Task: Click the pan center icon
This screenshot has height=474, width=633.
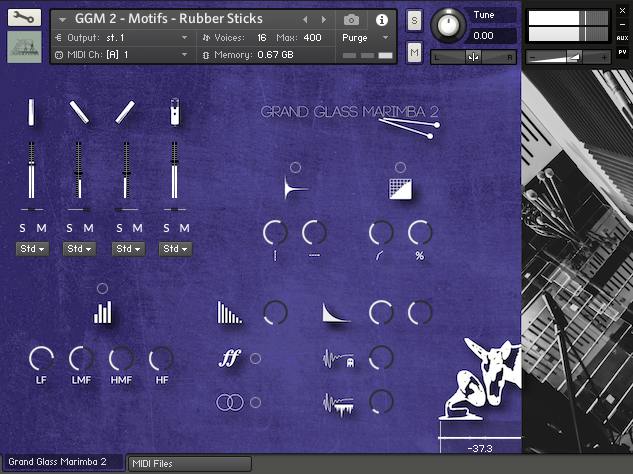Action: click(473, 57)
